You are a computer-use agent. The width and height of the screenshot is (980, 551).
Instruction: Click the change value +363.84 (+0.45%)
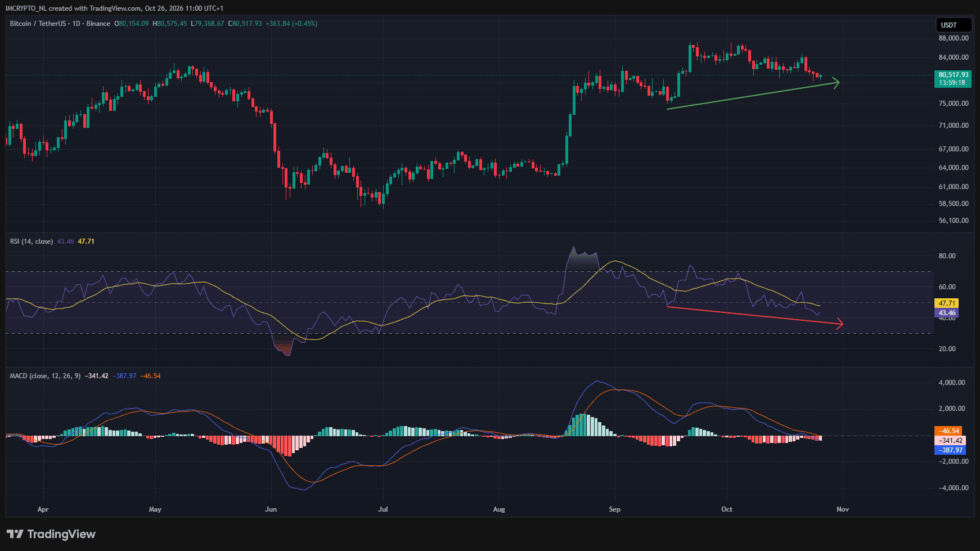tap(291, 24)
